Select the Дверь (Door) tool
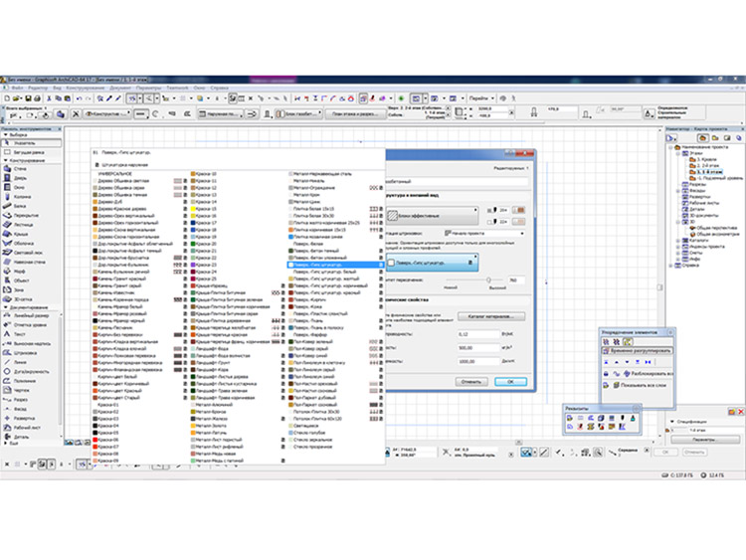 (x=20, y=177)
